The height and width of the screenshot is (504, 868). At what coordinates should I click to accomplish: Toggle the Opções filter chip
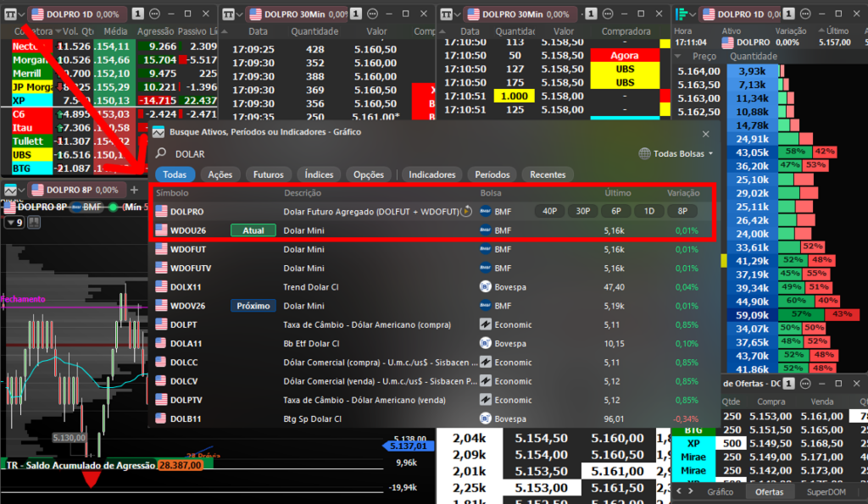368,174
